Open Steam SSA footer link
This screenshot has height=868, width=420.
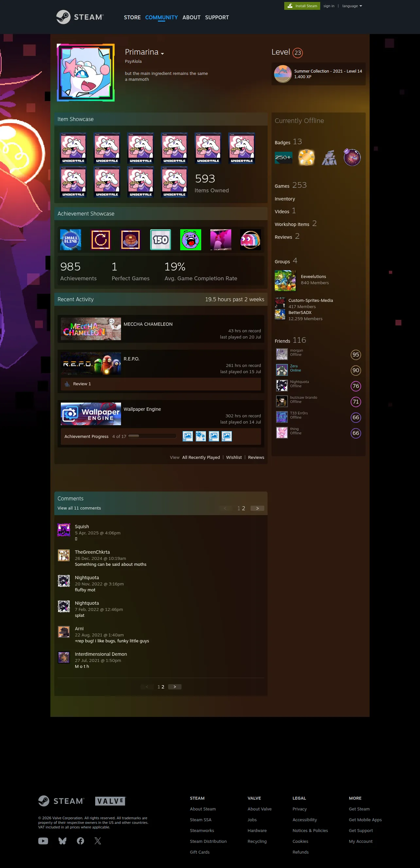coord(201,820)
